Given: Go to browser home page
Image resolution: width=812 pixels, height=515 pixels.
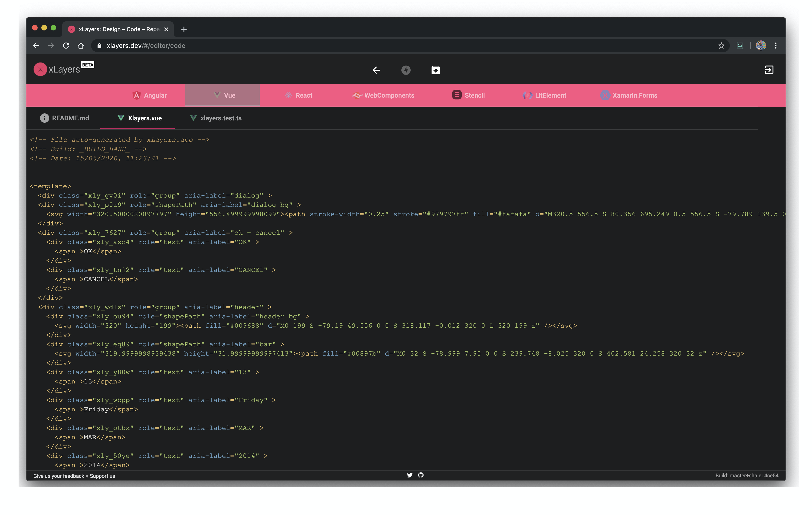Looking at the screenshot, I should point(81,46).
